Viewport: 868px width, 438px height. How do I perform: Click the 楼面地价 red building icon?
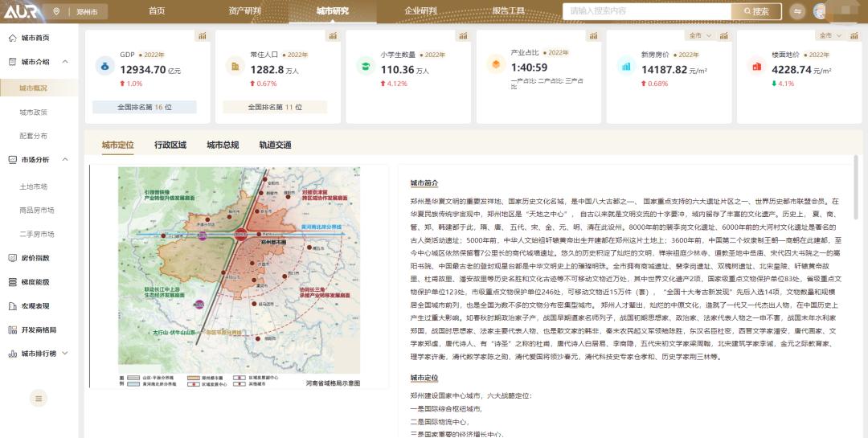tap(757, 66)
